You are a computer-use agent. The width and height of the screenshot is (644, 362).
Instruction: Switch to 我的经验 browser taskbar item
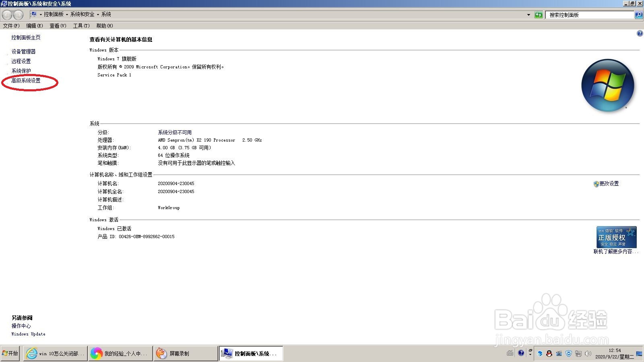(x=120, y=354)
